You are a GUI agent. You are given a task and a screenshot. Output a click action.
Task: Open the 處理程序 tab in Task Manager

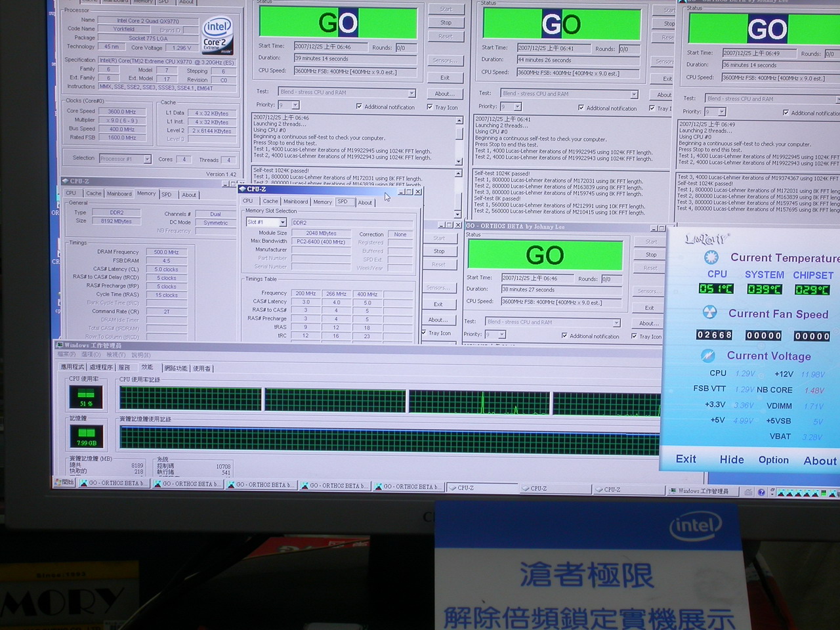coord(101,367)
